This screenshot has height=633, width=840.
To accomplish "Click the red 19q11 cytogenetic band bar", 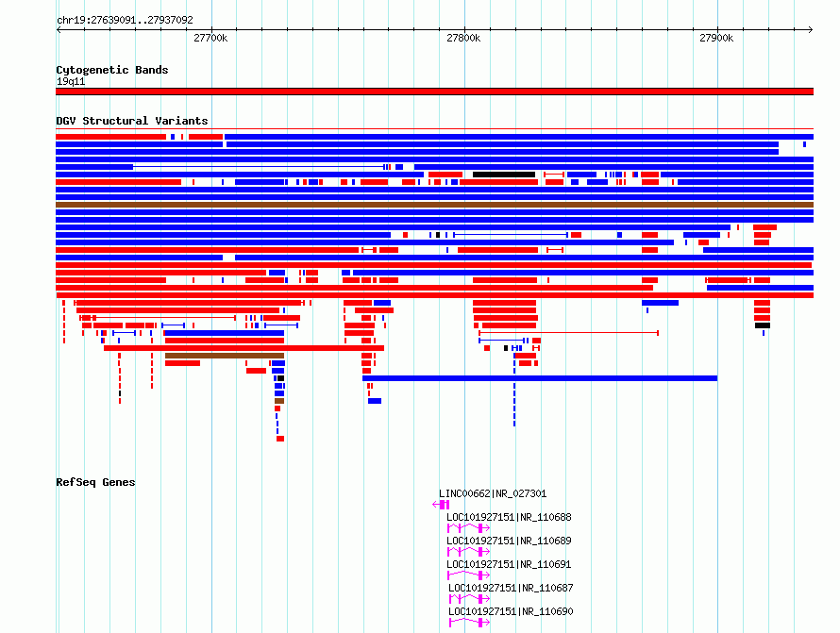I will point(434,92).
